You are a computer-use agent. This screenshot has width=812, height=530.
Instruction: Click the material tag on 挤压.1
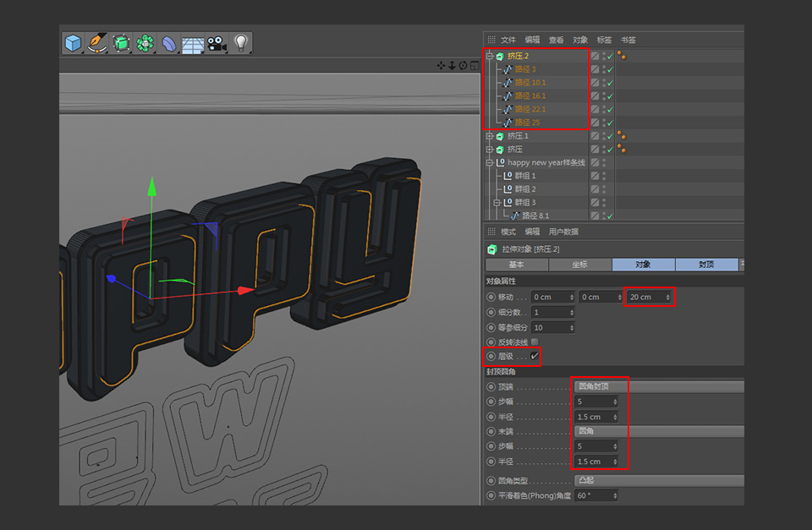(x=622, y=135)
